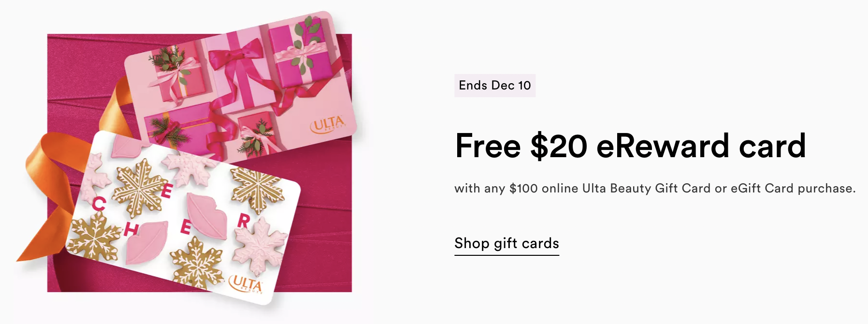Click the CHEER cookie gift card image
The image size is (868, 324).
(x=184, y=218)
